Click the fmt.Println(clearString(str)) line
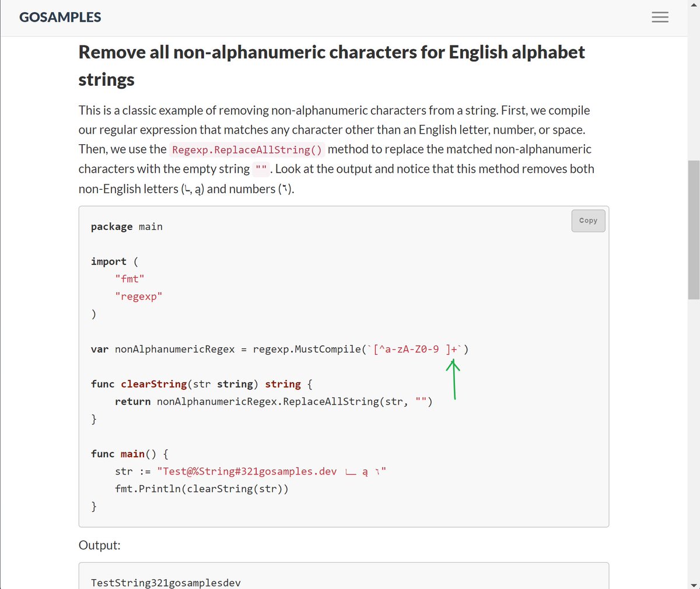Image resolution: width=700 pixels, height=589 pixels. [202, 489]
